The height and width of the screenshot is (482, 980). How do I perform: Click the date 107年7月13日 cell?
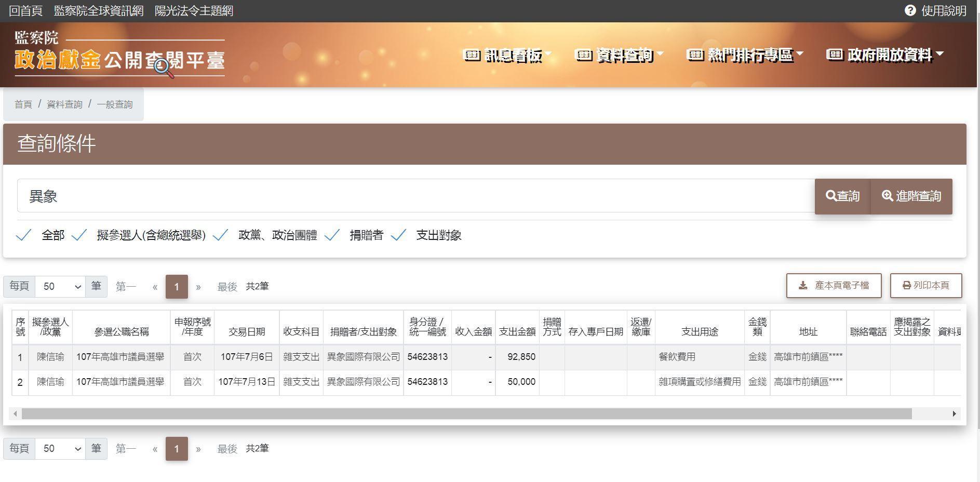click(247, 382)
